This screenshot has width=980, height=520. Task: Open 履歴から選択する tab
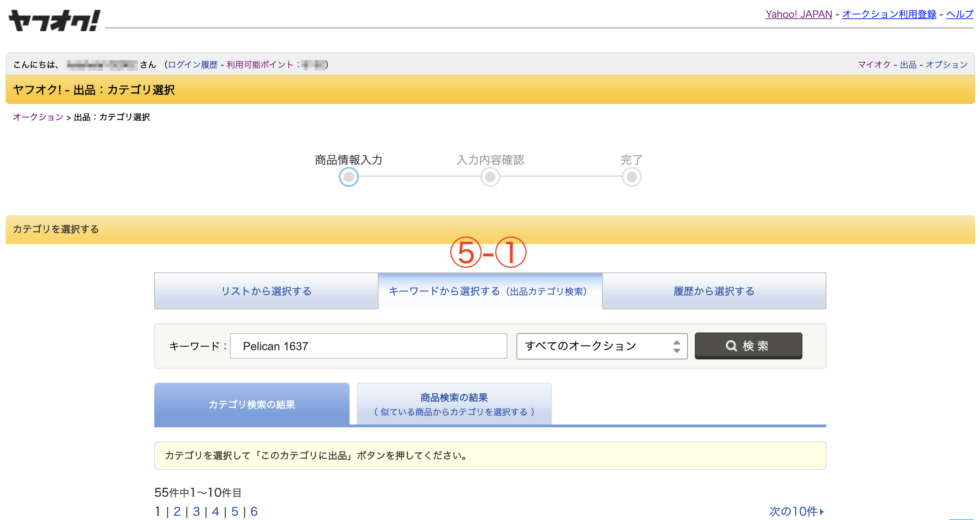[714, 291]
